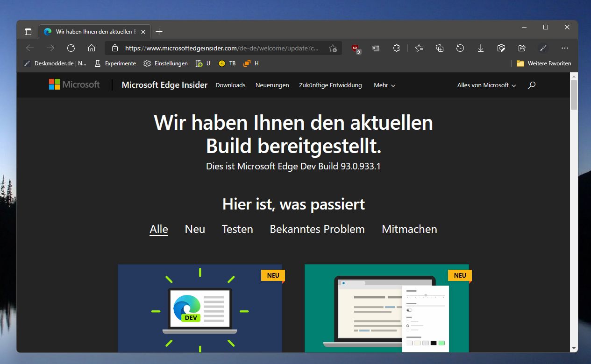This screenshot has width=591, height=364.
Task: Click the build text 'Dies ist Microsoft Edge Dev Build 93.0.933.1'
Action: click(293, 166)
